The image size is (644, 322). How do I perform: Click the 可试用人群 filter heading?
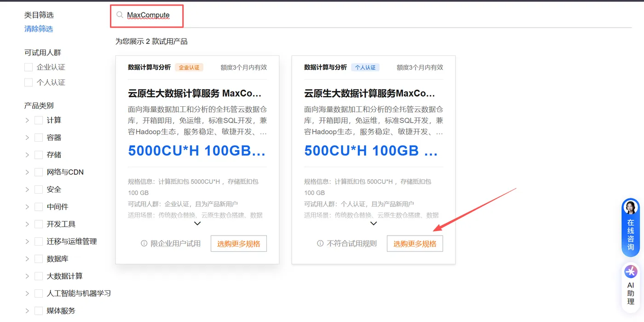(x=43, y=52)
